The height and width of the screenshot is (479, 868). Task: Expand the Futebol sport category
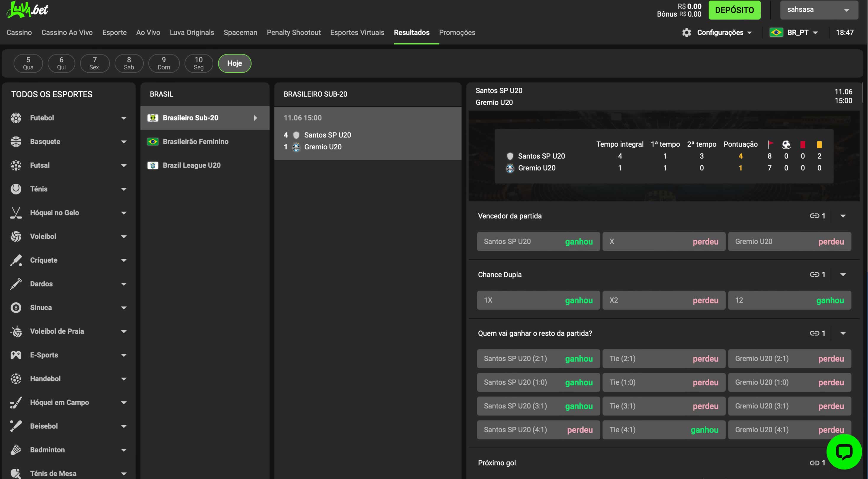[124, 118]
